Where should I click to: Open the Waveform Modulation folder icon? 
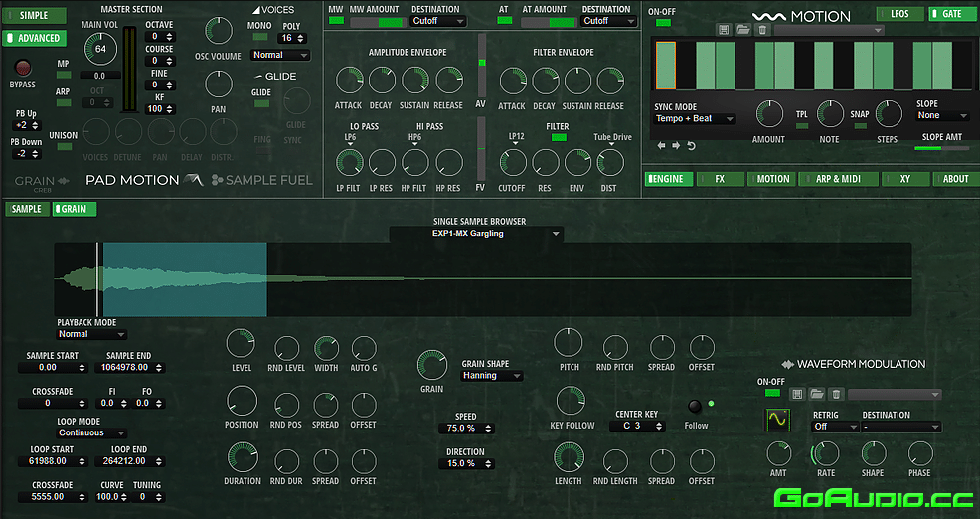coord(816,394)
